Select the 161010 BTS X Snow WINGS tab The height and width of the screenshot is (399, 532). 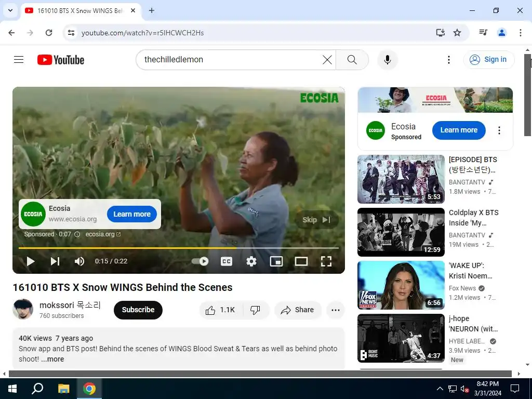click(81, 10)
